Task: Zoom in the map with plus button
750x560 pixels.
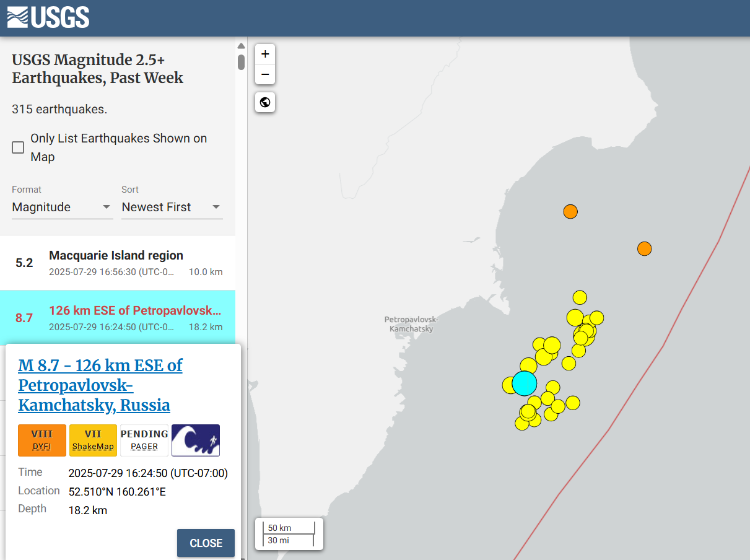Action: coord(265,54)
